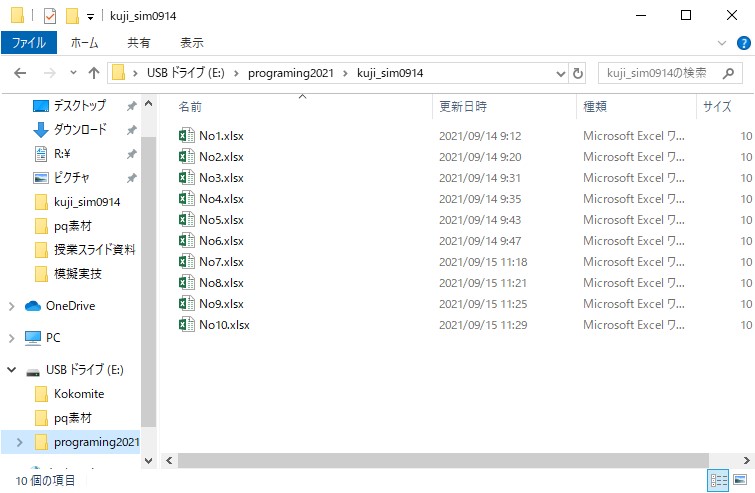This screenshot has height=493, width=755.
Task: Open ダウンロード in quick access
Action: [x=80, y=130]
